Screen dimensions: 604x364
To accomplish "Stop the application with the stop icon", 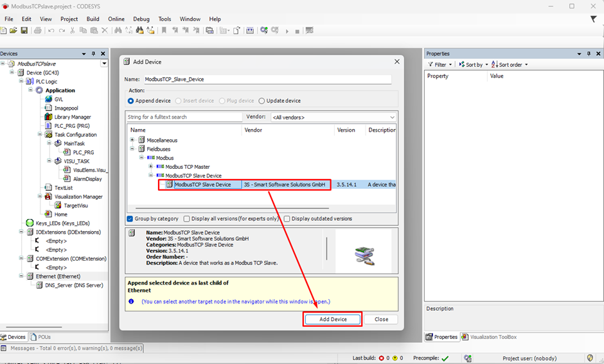I will coord(297,31).
